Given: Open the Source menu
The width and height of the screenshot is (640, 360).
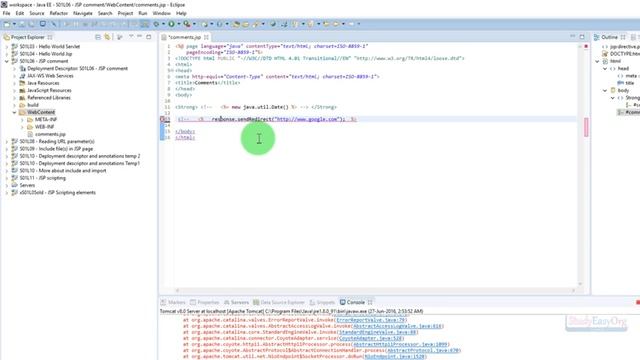Looking at the screenshot, I should pyautogui.click(x=36, y=13).
